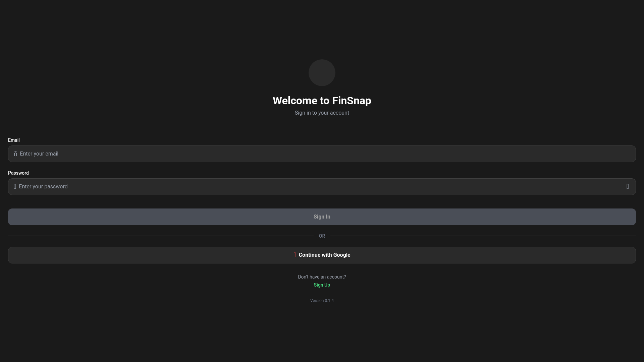
Task: Click the 'Don't have an account?' text
Action: pyautogui.click(x=322, y=277)
